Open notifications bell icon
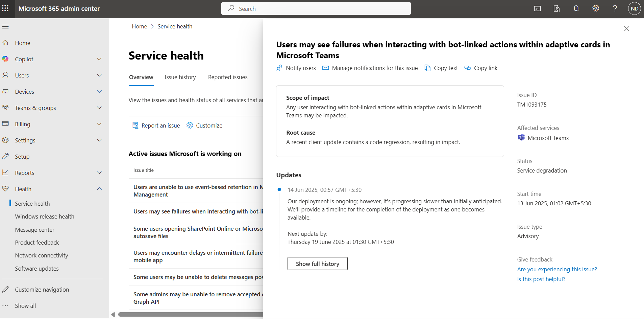The width and height of the screenshot is (644, 319). pos(576,8)
